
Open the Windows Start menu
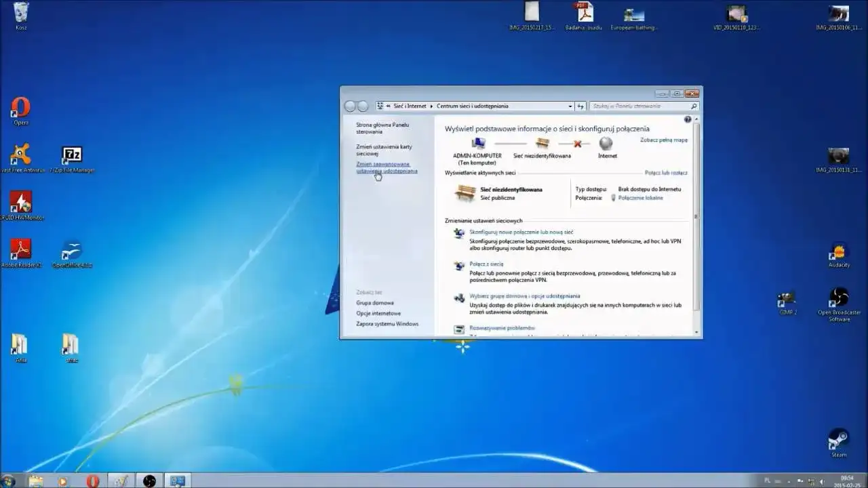(9, 481)
